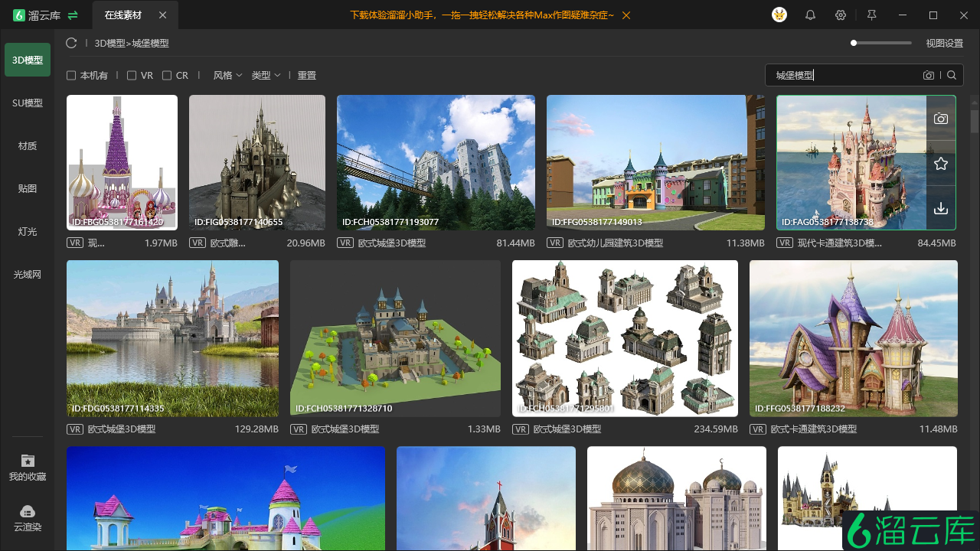Screen dimensions: 980x551
Task: Toggle the 本机有 checkbox
Action: click(71, 75)
